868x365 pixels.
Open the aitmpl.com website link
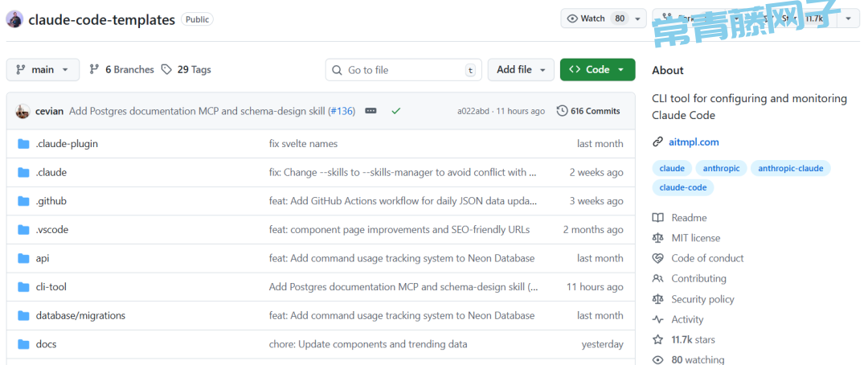click(x=693, y=142)
